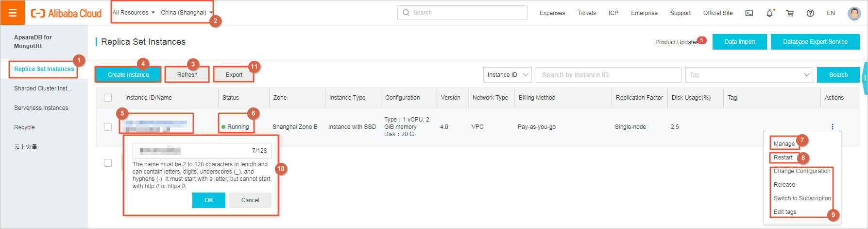Click the Shanghai Zone B cell

[295, 127]
